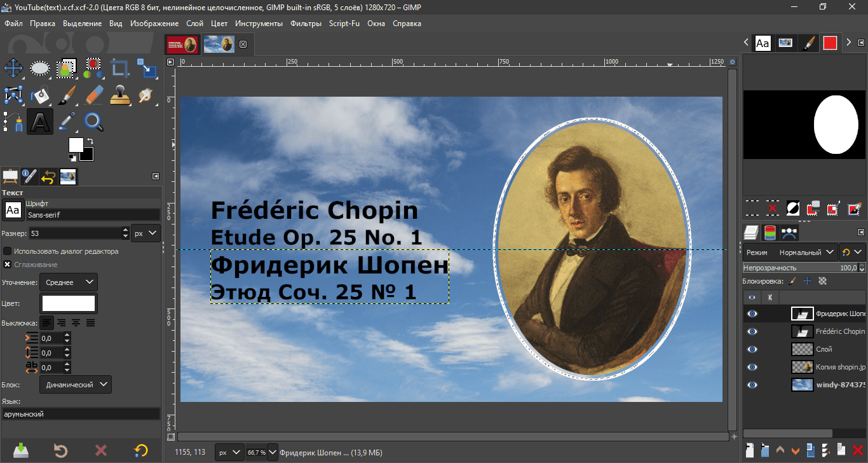Hide the Фридерик Шопен text layer

[752, 314]
